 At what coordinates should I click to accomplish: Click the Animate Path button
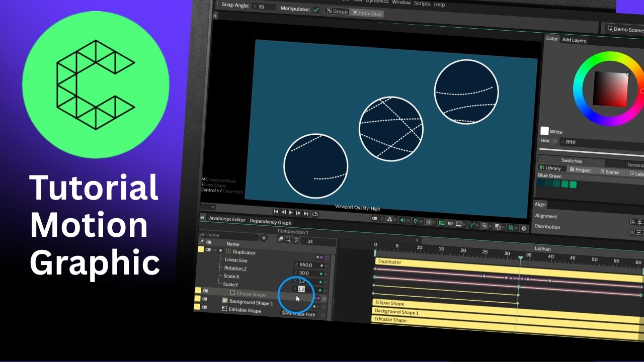tap(299, 314)
